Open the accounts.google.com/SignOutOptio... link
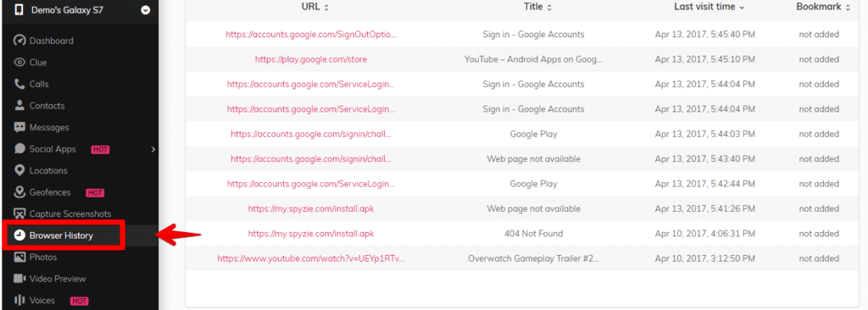This screenshot has width=868, height=310. pos(311,35)
